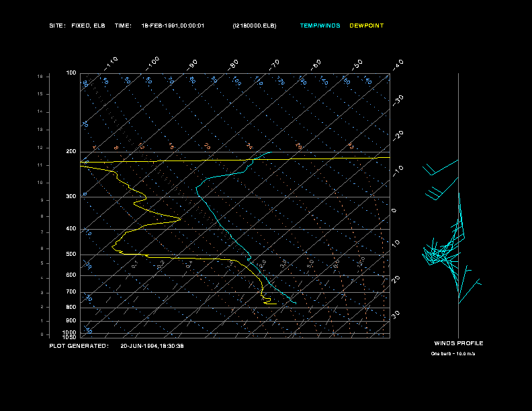The width and height of the screenshot is (532, 411).
Task: Click the 5 mark on altitude scale
Action: coord(42,263)
